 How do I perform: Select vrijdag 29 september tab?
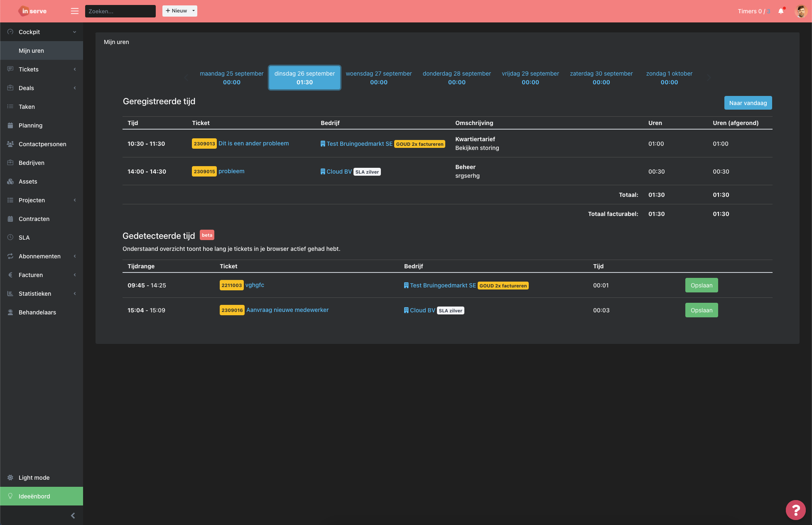(x=530, y=78)
